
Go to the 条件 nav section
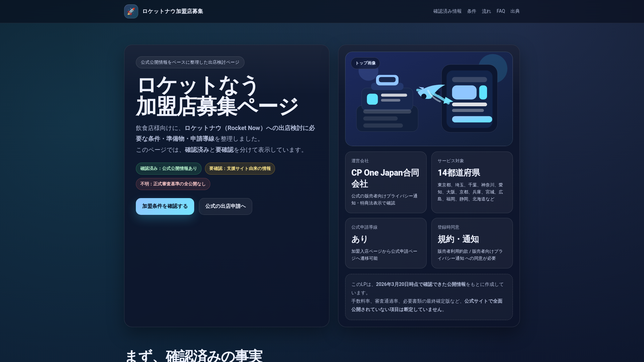472,11
